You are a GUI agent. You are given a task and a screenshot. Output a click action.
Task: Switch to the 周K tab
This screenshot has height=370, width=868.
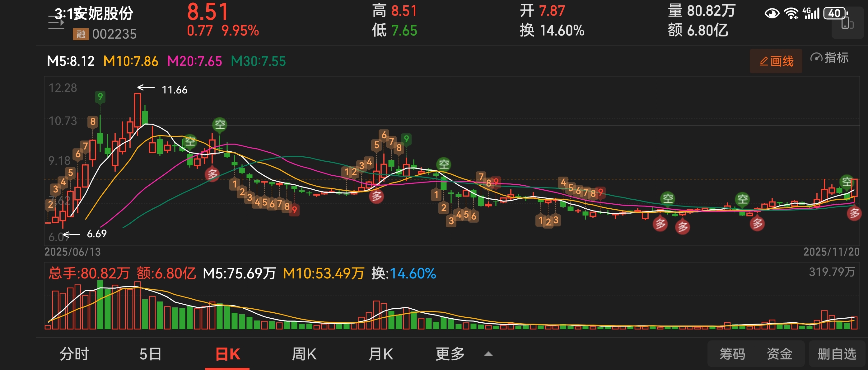(x=304, y=354)
